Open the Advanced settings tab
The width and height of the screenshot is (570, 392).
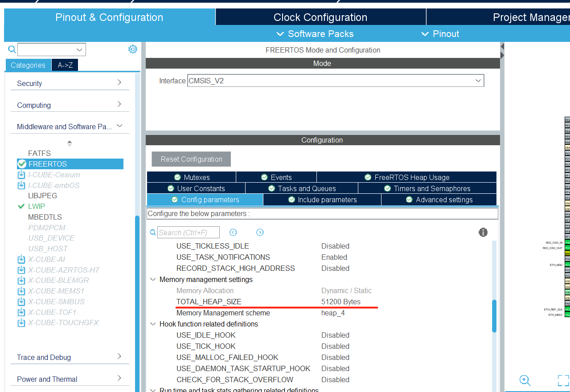[439, 200]
